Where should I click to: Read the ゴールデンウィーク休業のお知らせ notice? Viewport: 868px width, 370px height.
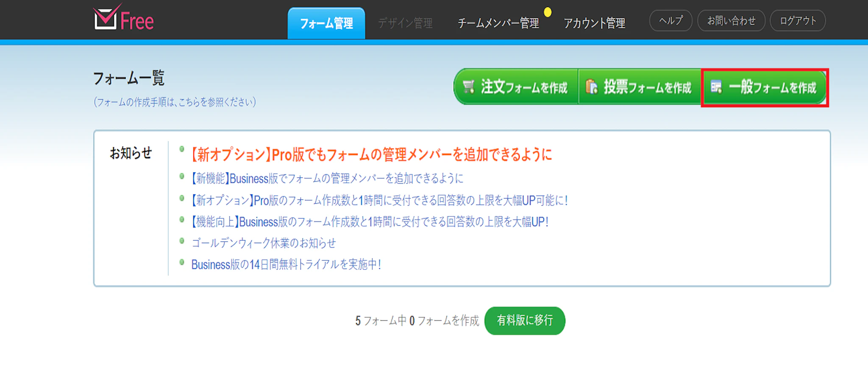click(x=264, y=243)
